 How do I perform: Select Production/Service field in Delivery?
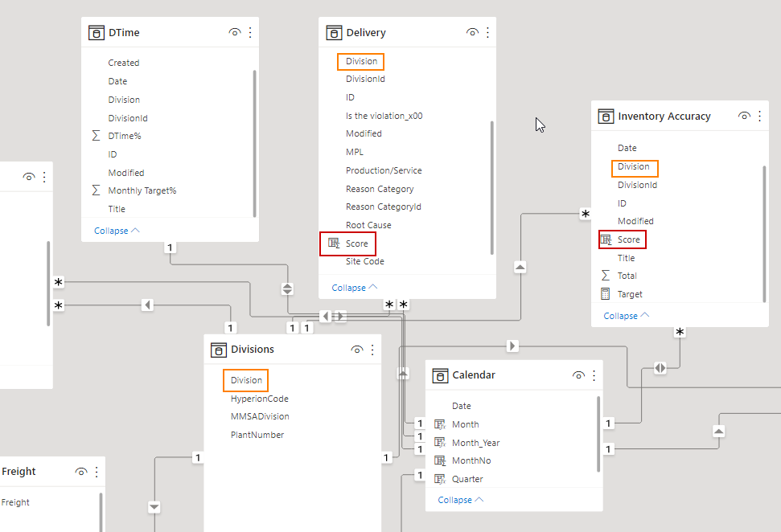(x=384, y=170)
